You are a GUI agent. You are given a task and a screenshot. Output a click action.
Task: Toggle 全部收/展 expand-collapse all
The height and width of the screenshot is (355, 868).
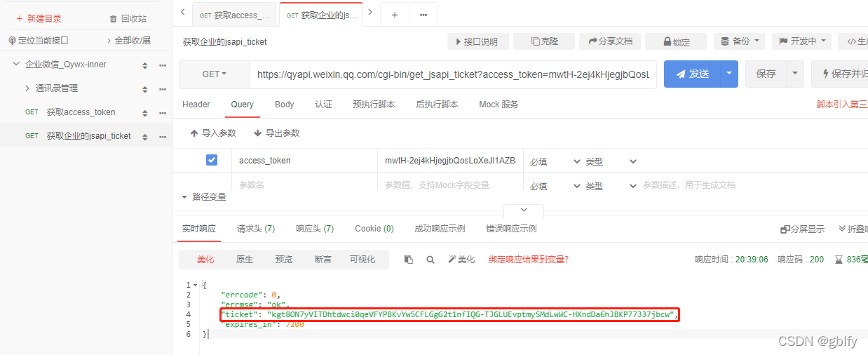[x=128, y=41]
